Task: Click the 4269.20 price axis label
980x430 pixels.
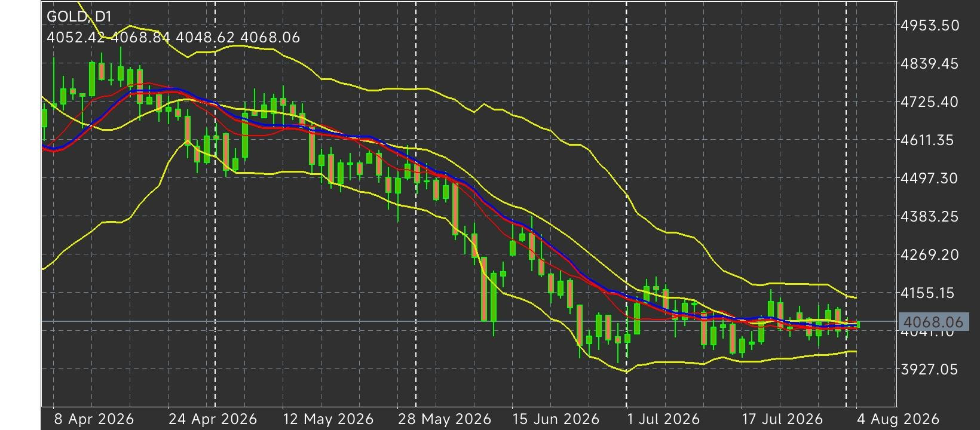Action: pos(930,255)
